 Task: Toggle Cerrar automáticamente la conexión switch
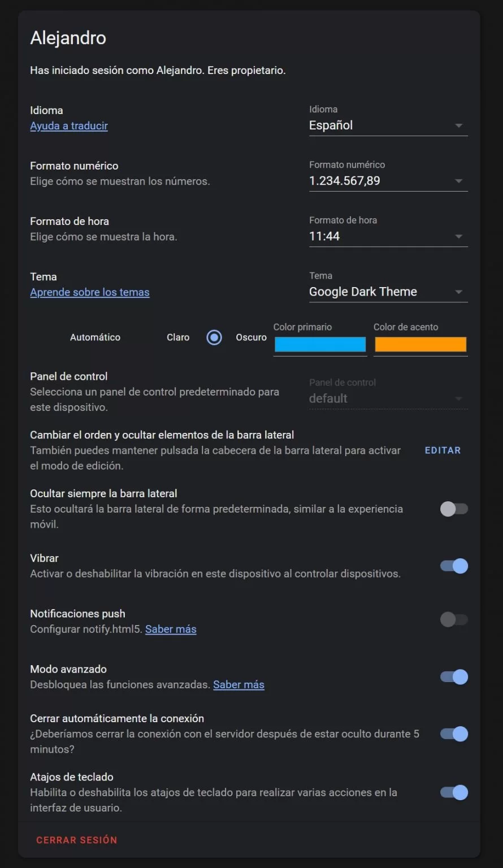point(454,734)
